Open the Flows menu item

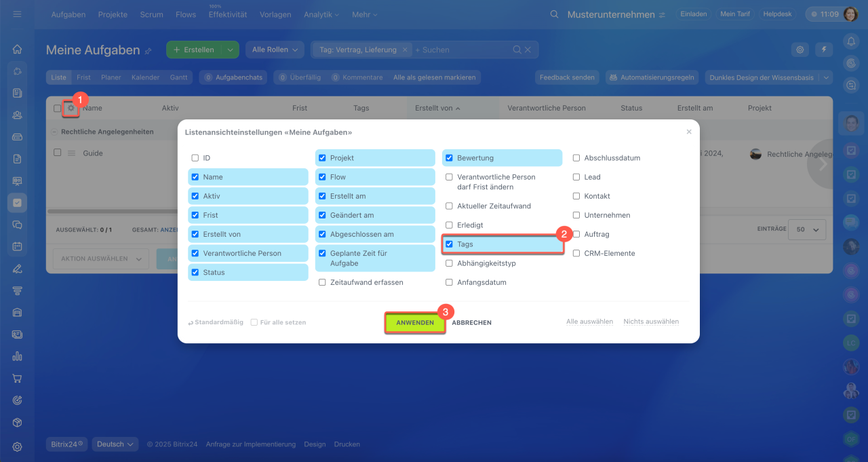[186, 14]
